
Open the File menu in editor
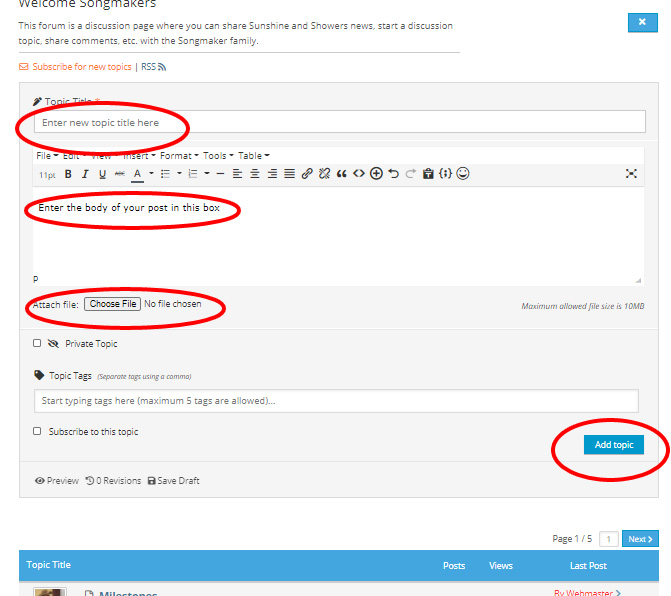[x=45, y=156]
